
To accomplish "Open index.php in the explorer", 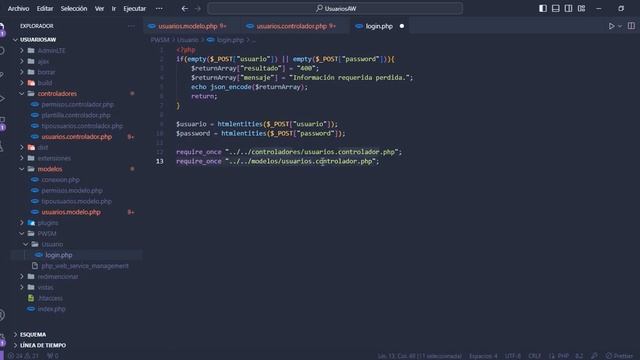I will coord(51,309).
